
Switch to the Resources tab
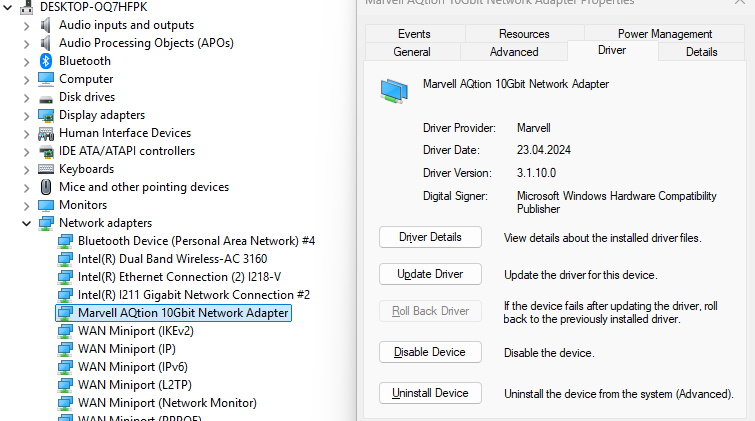(x=524, y=34)
